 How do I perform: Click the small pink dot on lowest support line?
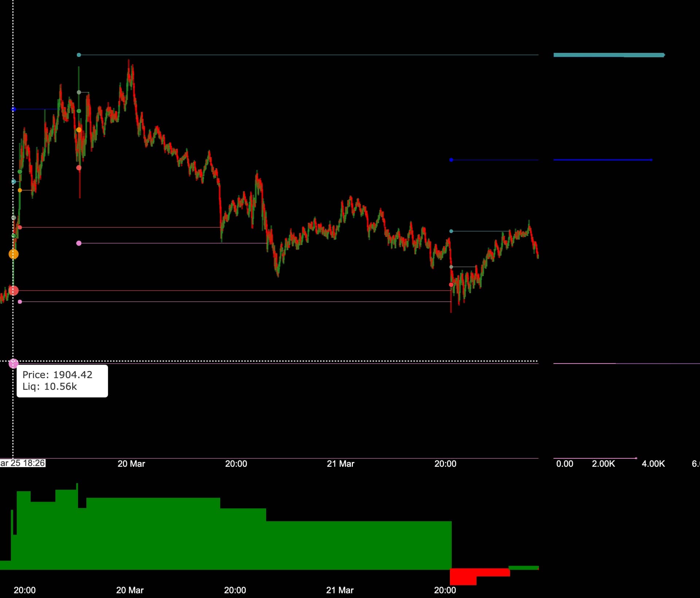tap(20, 302)
